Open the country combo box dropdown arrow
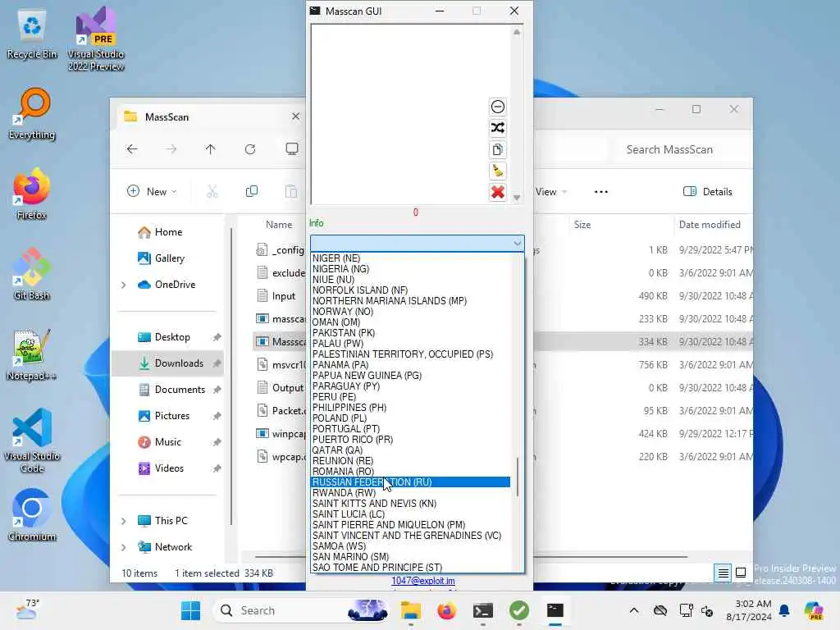The height and width of the screenshot is (630, 840). coord(517,243)
